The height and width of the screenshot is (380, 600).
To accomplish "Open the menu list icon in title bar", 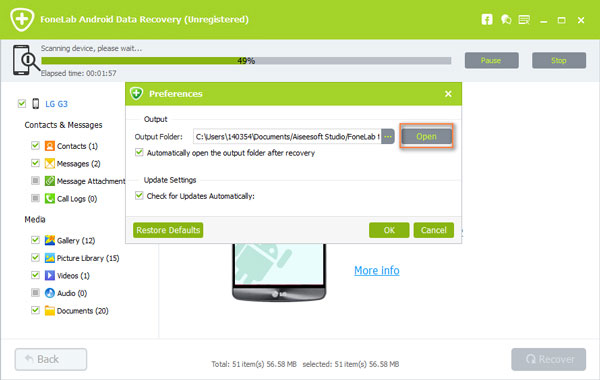I will tap(524, 19).
